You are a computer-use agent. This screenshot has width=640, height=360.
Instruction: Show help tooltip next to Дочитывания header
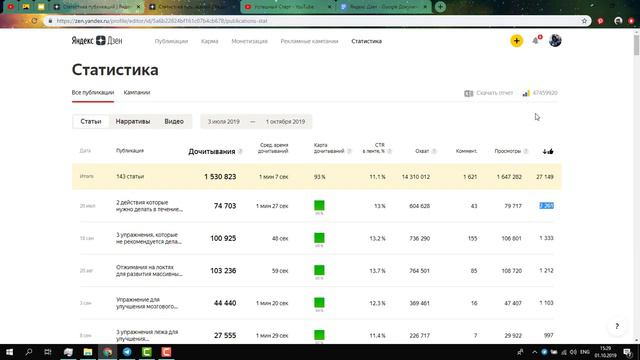point(240,151)
